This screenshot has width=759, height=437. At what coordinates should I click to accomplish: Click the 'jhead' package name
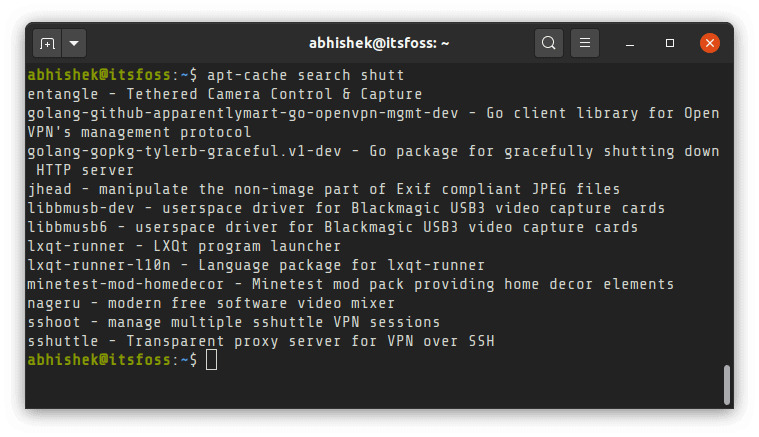(x=49, y=189)
